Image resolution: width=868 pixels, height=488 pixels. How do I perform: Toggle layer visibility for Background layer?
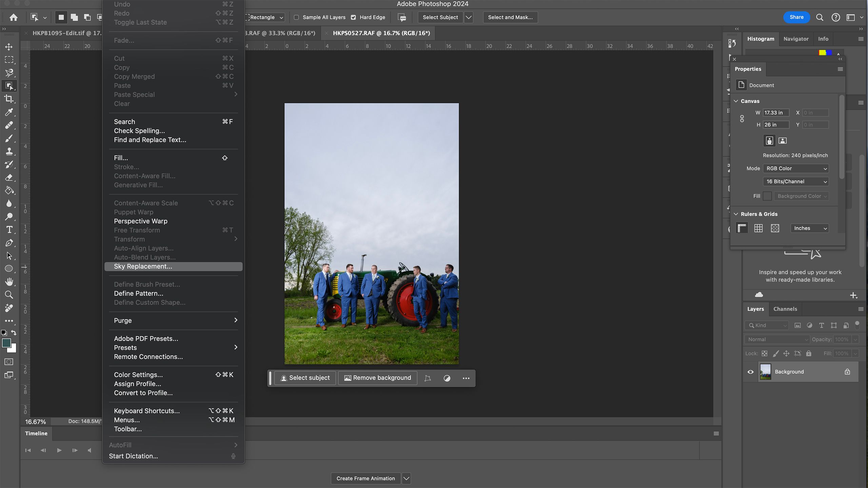751,371
